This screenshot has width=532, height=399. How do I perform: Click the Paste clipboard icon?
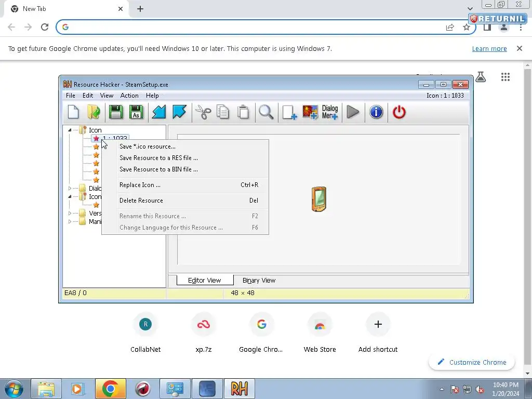[243, 112]
